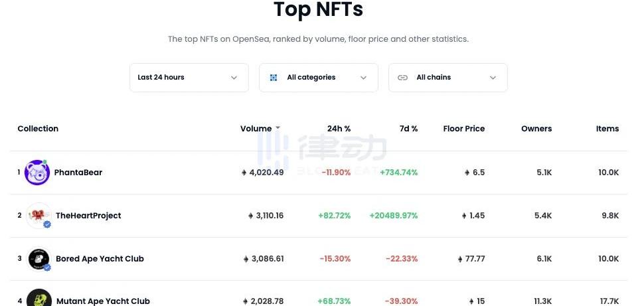
Task: Open the PhantaBear collection link
Action: coord(78,173)
